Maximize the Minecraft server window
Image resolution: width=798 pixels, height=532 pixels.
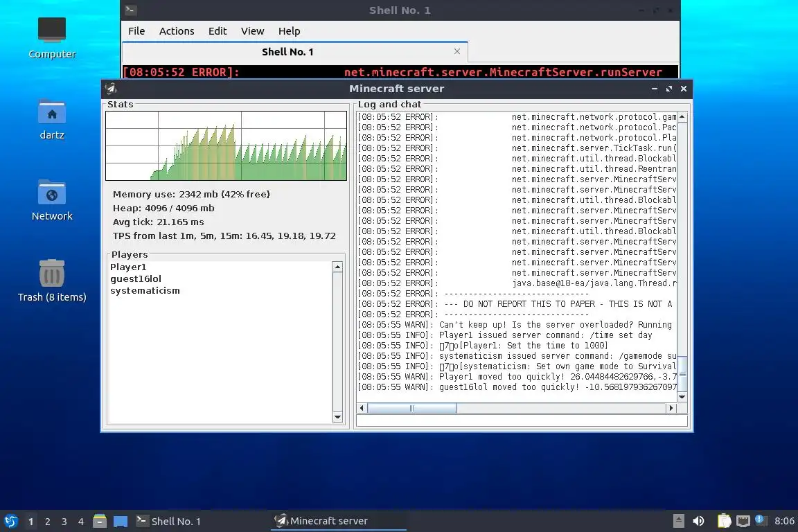[668, 89]
